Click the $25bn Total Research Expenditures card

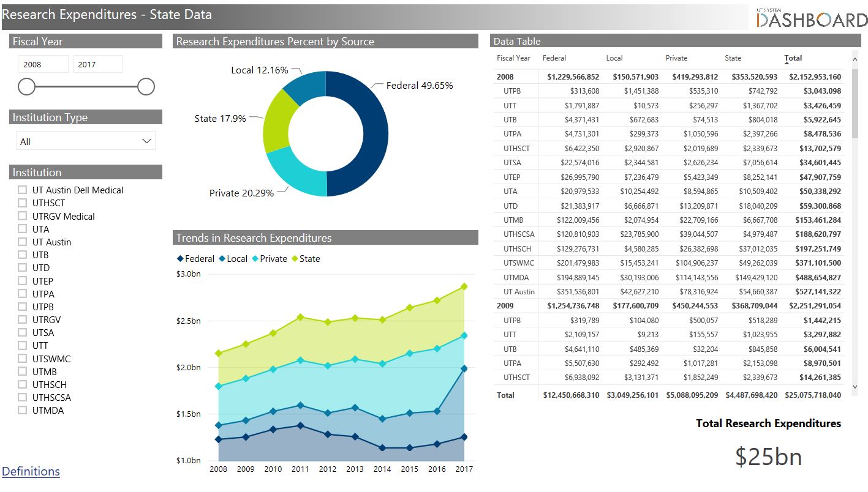click(768, 457)
